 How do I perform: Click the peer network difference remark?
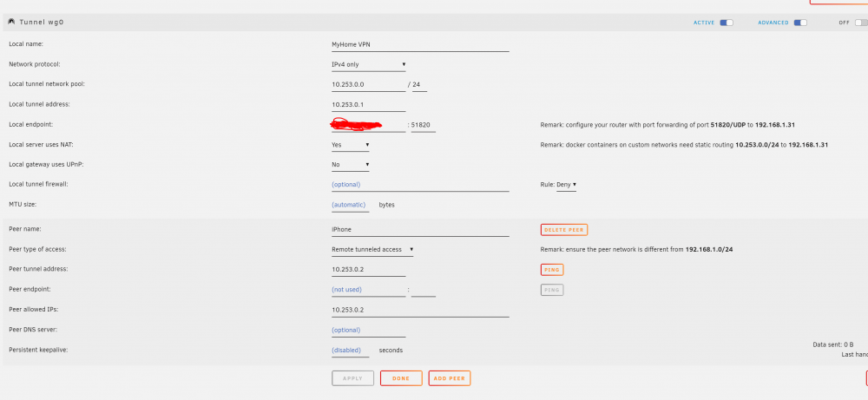coord(636,250)
